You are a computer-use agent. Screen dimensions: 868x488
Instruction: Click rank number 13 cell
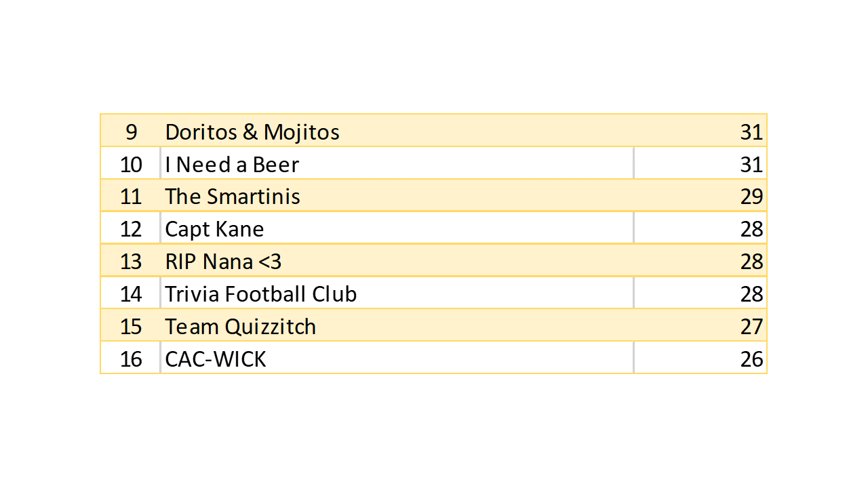[x=131, y=262]
